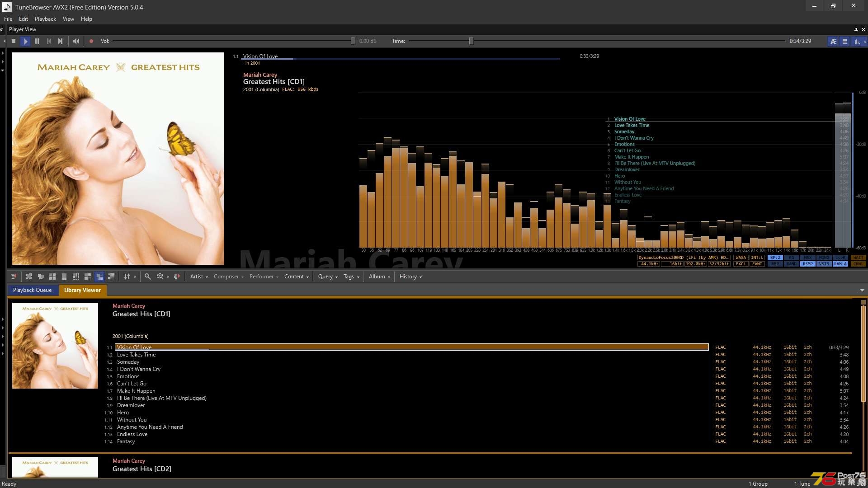The image size is (868, 488).
Task: Switch to the Library Viewer tab
Action: [x=82, y=290]
